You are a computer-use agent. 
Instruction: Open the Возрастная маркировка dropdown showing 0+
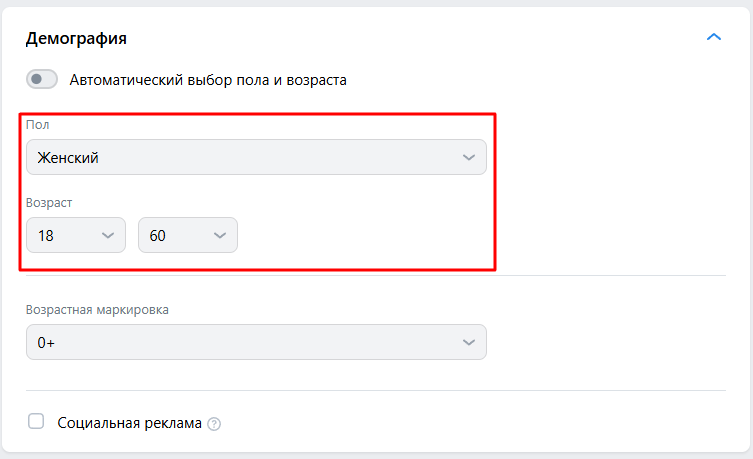256,342
